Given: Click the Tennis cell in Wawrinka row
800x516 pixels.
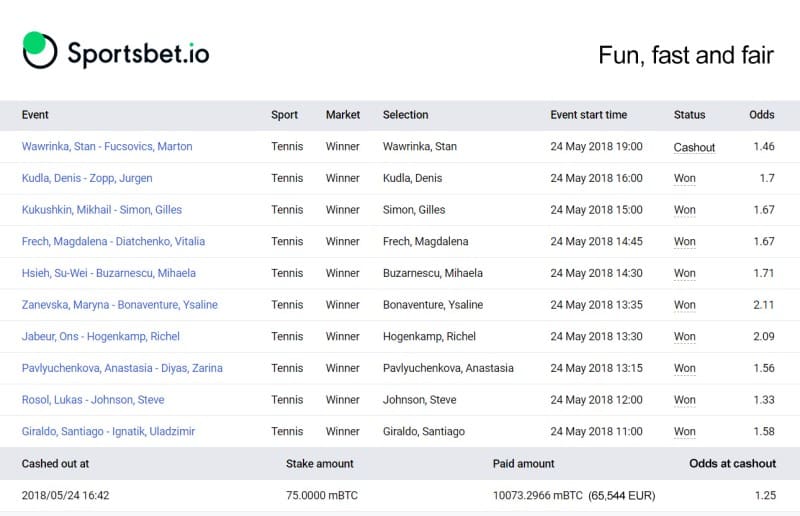Looking at the screenshot, I should [x=287, y=146].
